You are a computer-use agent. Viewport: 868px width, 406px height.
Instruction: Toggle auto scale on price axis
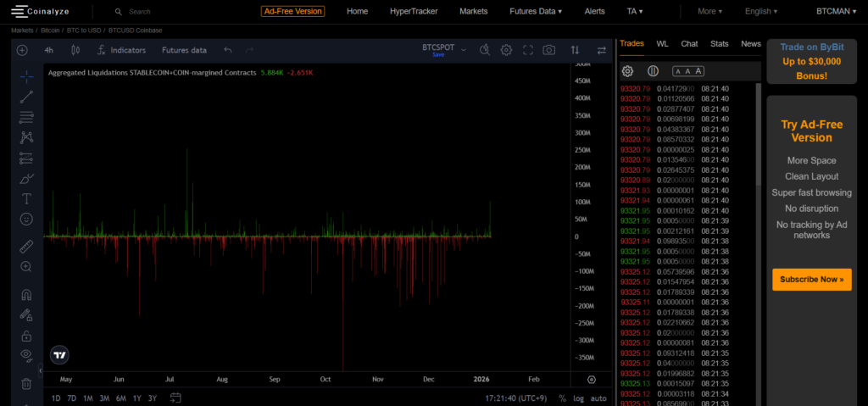click(x=598, y=398)
